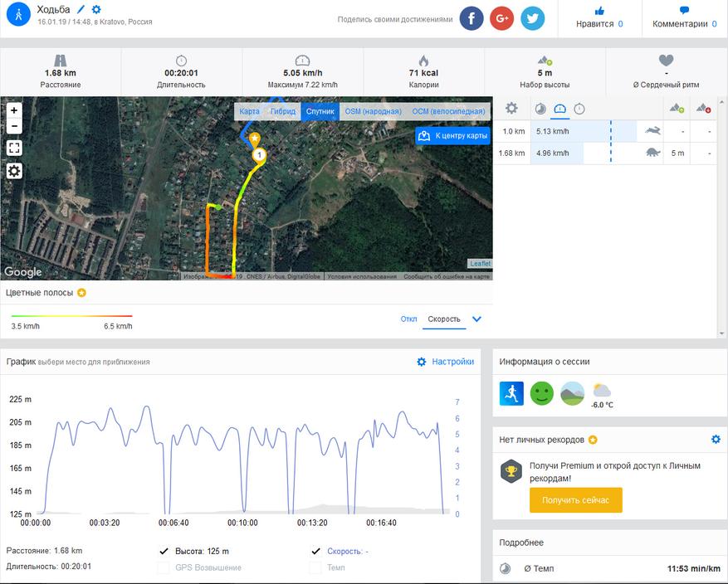Enable GPS Возвышение checkbox
728x584 pixels.
164,567
